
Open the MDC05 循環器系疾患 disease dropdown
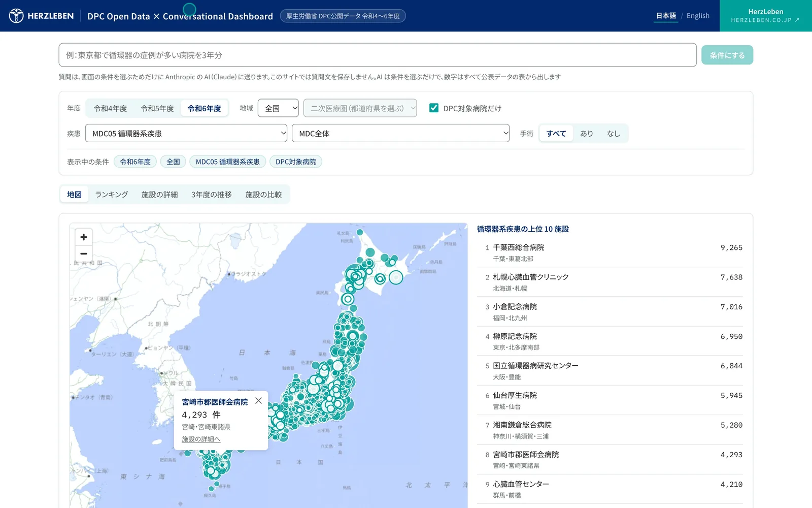point(186,133)
